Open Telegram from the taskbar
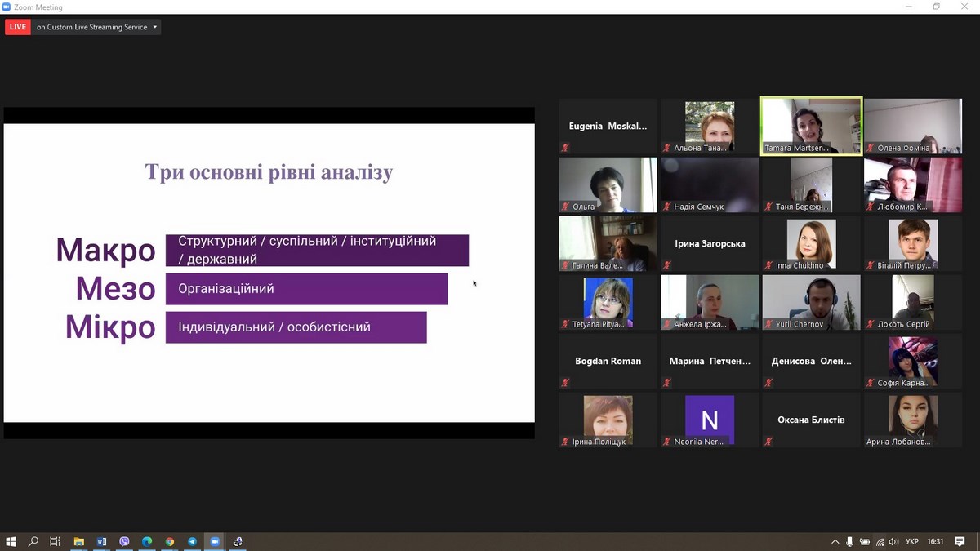The height and width of the screenshot is (551, 980). (193, 541)
